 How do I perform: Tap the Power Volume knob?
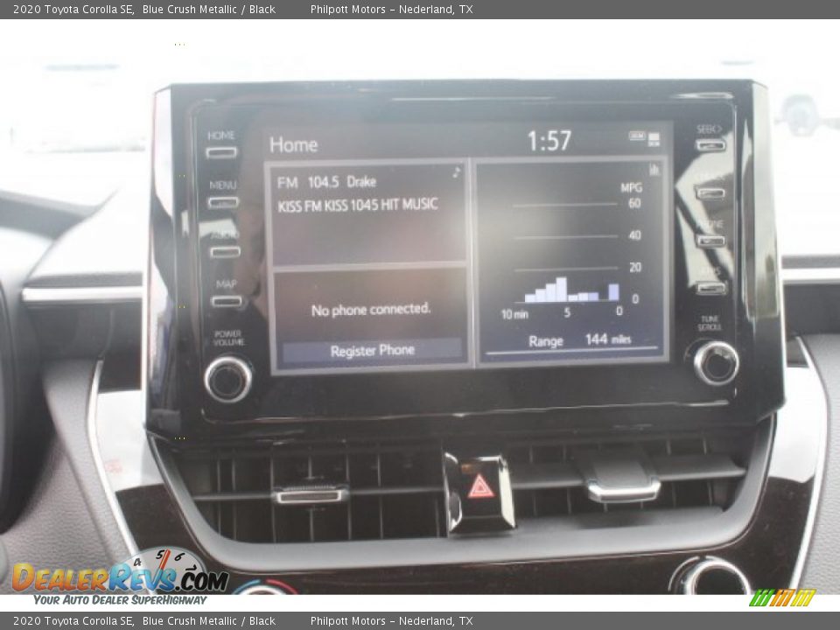tap(228, 379)
